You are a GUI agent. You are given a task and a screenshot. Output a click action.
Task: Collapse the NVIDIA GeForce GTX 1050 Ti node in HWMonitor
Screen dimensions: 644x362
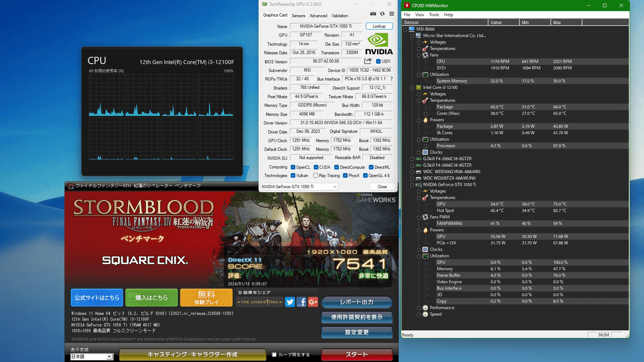(x=412, y=184)
